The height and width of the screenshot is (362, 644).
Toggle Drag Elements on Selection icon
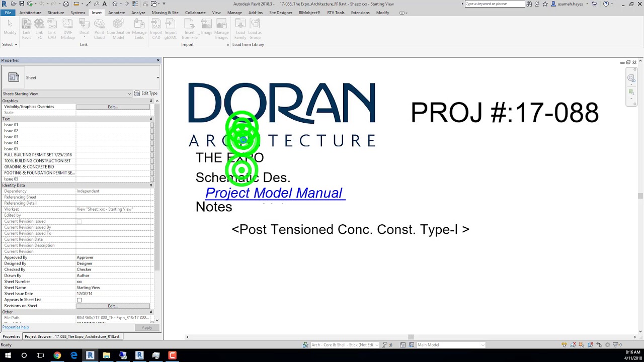599,345
